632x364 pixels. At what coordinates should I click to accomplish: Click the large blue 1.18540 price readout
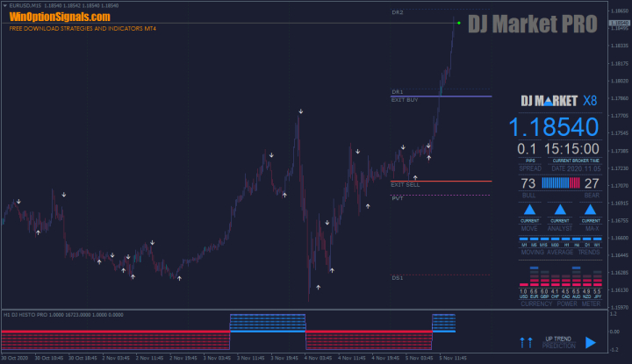(554, 127)
